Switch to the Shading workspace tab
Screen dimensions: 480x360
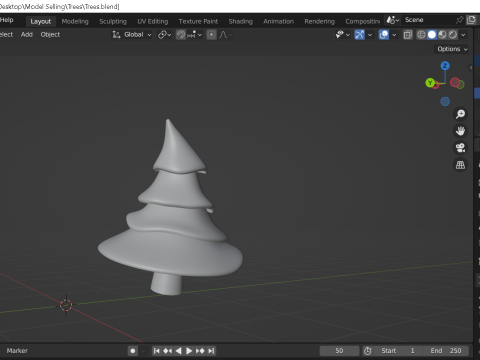241,21
